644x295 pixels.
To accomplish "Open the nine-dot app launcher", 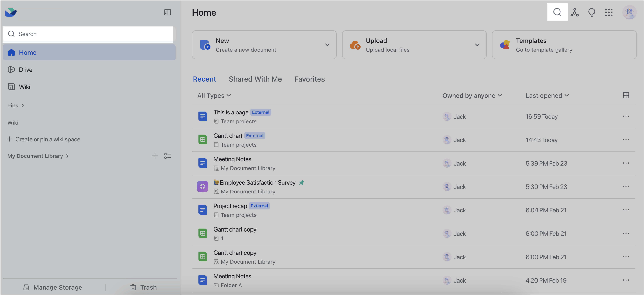I will (x=609, y=12).
